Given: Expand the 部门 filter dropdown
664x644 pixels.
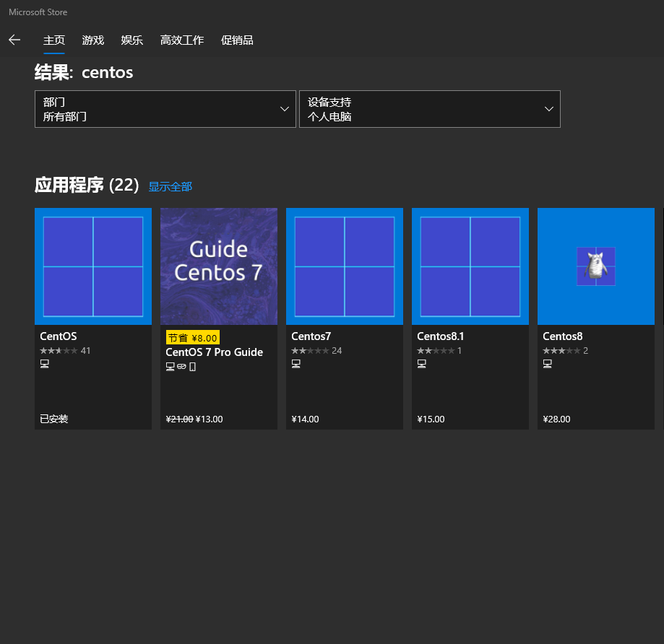Looking at the screenshot, I should click(x=165, y=109).
